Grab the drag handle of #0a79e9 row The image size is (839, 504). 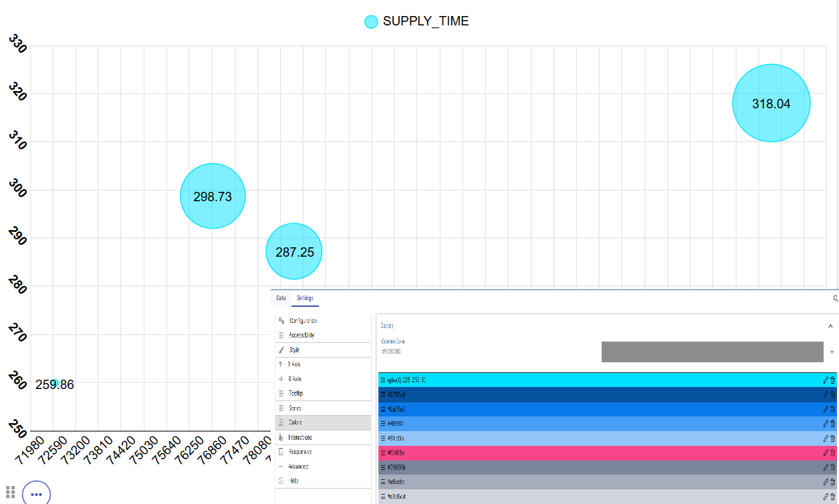[x=383, y=409]
